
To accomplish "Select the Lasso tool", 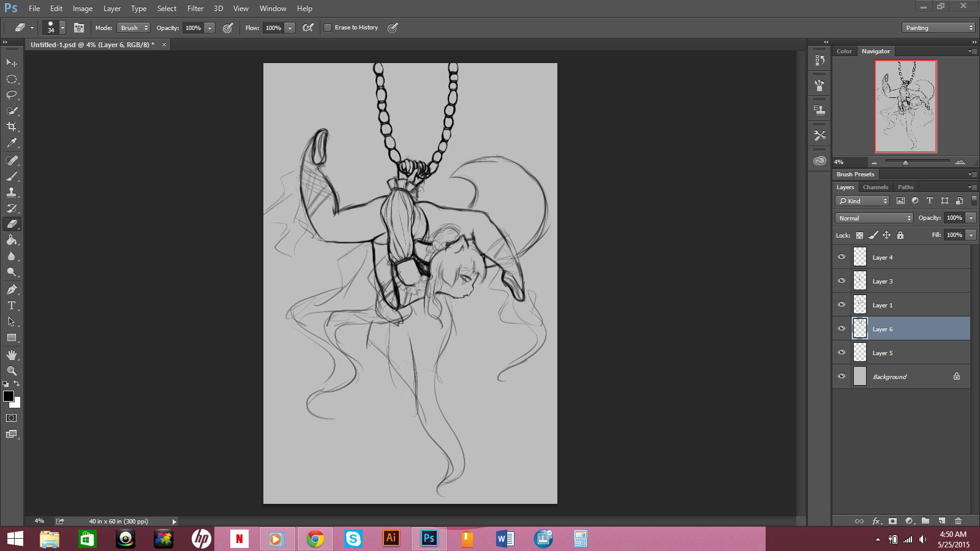I will [12, 95].
